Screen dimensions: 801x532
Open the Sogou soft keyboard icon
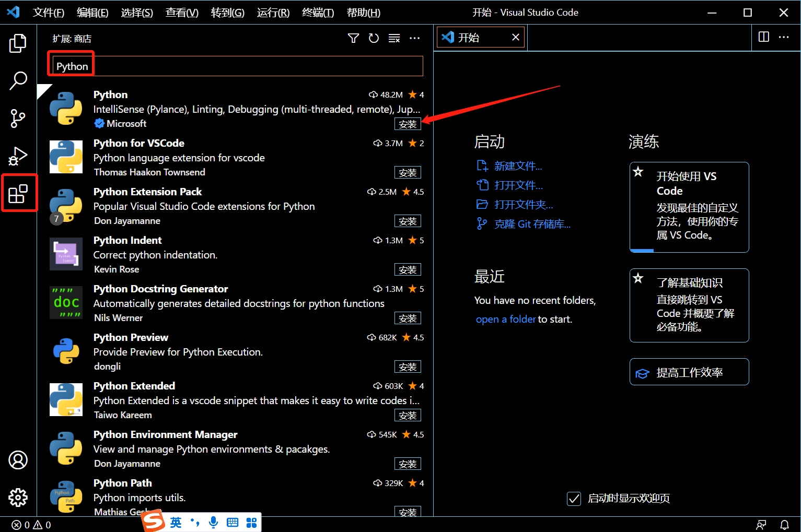click(233, 523)
